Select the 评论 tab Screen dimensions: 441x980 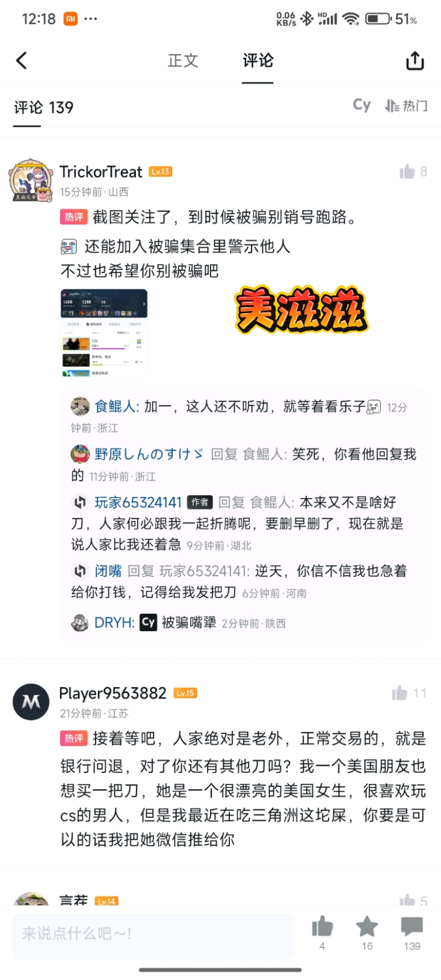tap(258, 60)
